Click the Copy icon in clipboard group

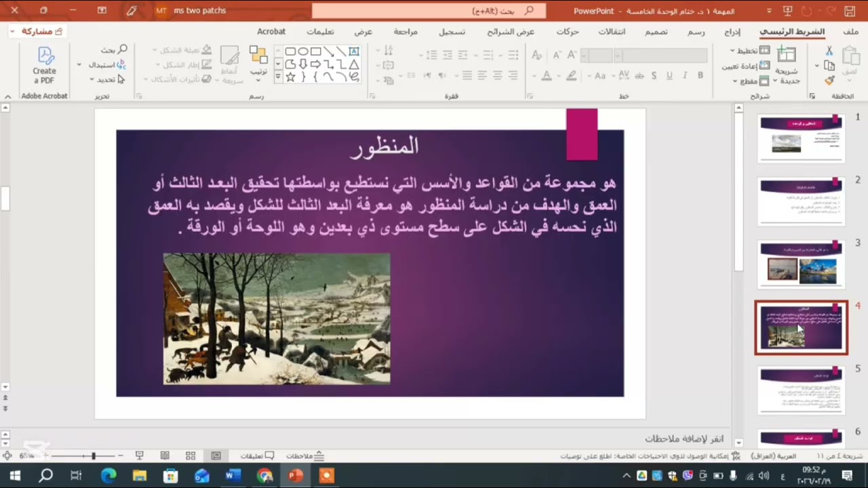(829, 66)
